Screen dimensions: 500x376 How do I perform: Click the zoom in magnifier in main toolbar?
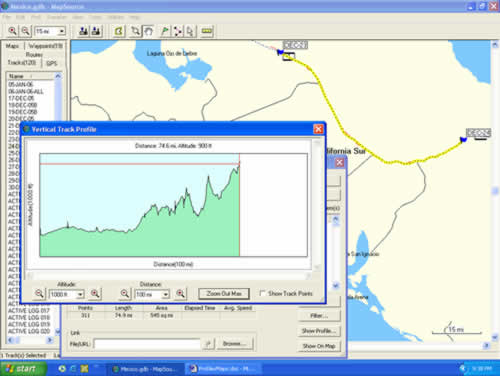13,31
